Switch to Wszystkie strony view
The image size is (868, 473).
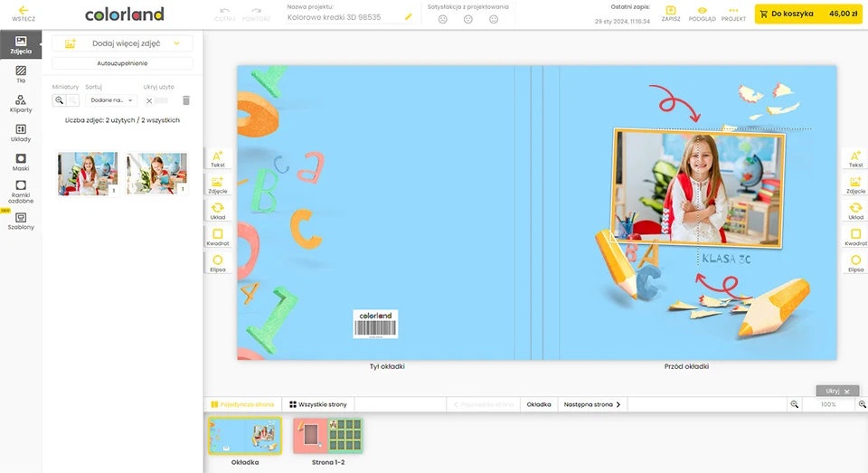point(318,404)
